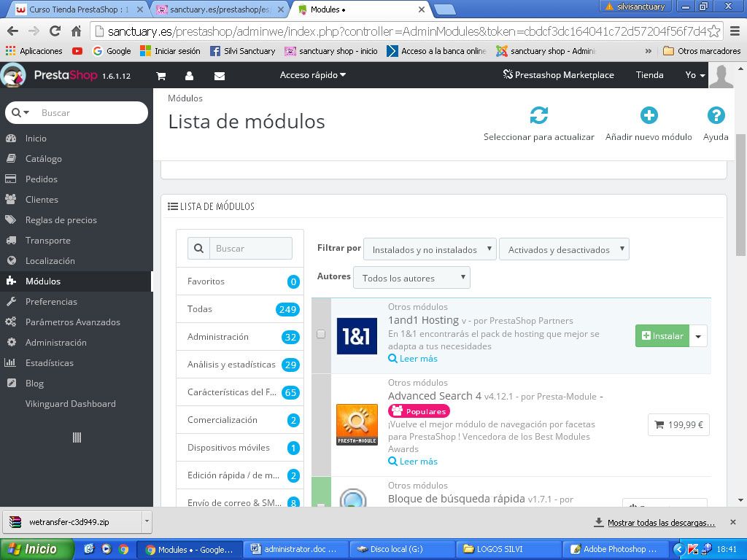The height and width of the screenshot is (560, 747).
Task: Show more bookmarks with the chevron
Action: click(x=649, y=51)
